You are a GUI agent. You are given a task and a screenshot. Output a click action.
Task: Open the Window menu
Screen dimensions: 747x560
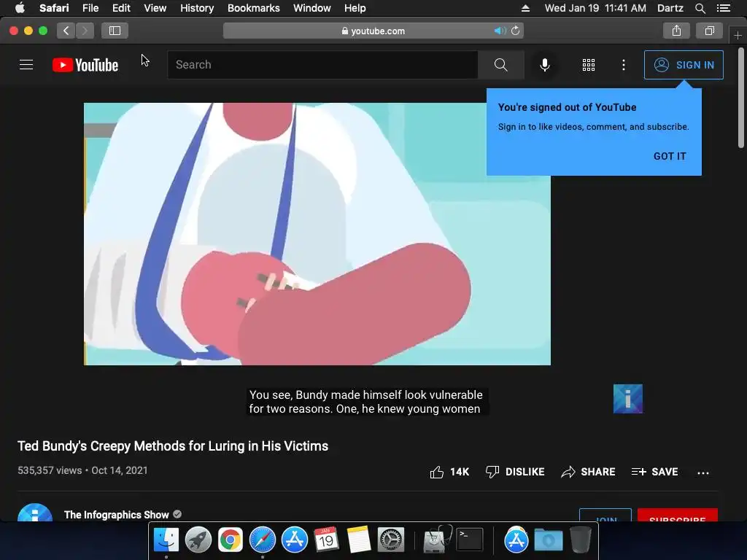(312, 8)
